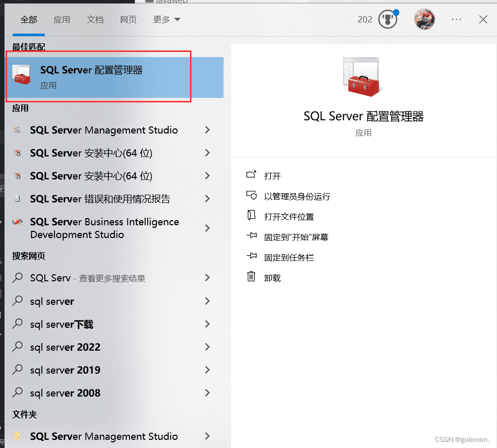Select best match SQL Server 配置管理器
497x448 pixels.
click(115, 77)
